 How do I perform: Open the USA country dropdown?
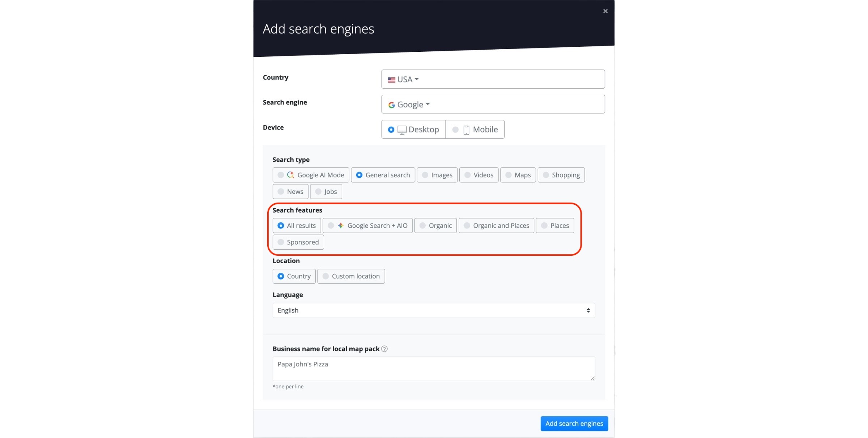click(493, 79)
